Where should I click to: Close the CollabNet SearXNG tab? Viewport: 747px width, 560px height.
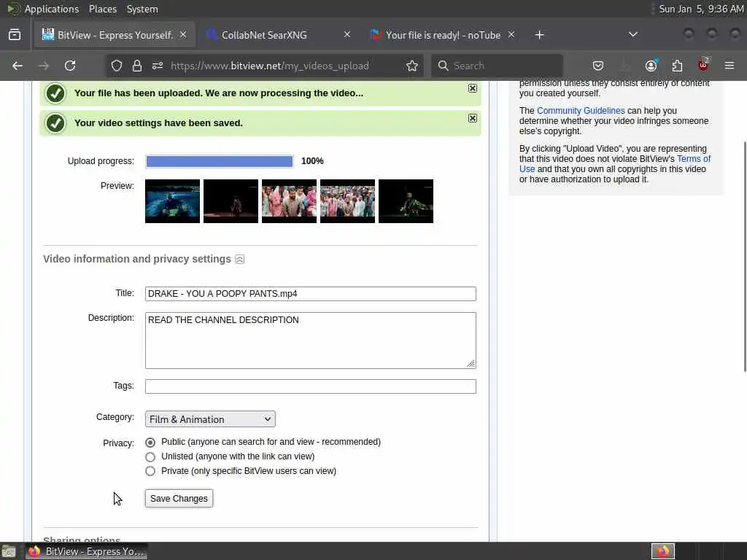tap(347, 35)
